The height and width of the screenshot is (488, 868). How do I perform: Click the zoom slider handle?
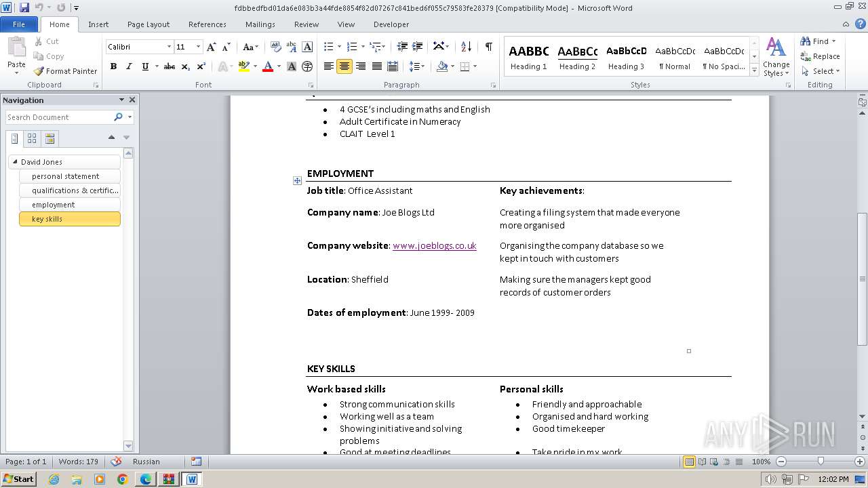[821, 462]
